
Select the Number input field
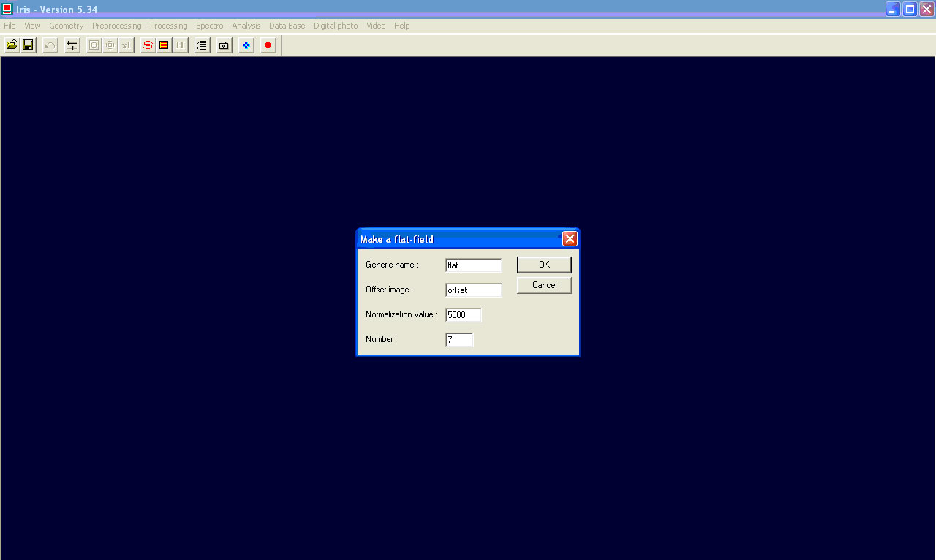coord(459,340)
